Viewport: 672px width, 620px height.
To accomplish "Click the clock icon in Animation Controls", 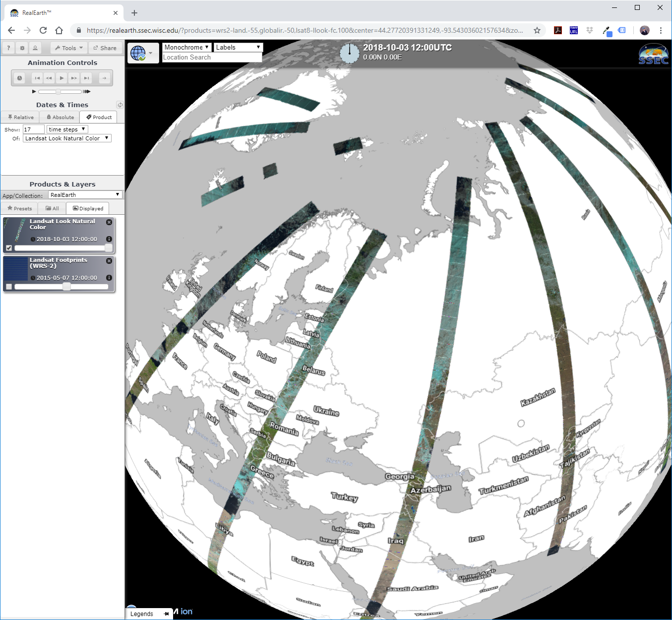I will [x=19, y=78].
